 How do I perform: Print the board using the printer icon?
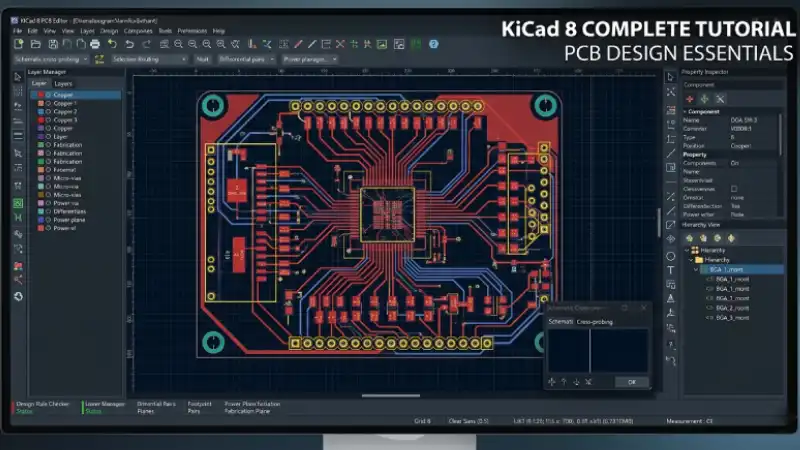(x=95, y=44)
